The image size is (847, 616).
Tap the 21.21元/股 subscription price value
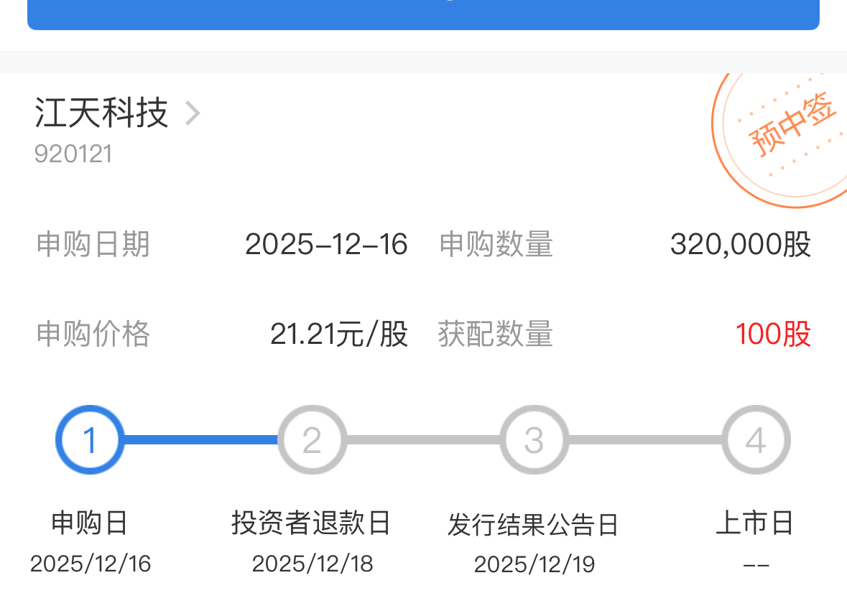click(x=339, y=335)
